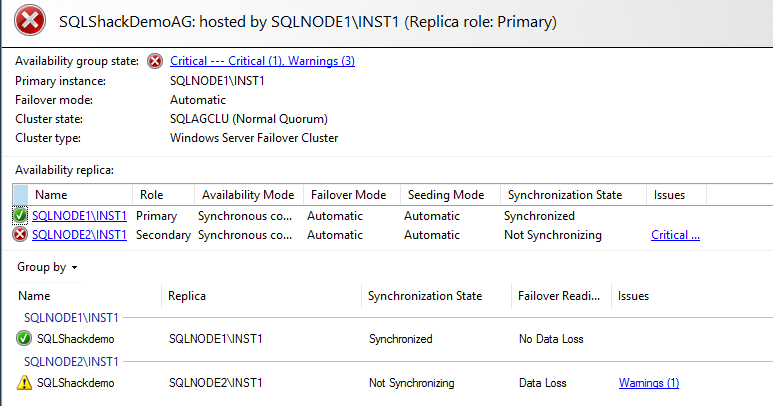Open SQLNODE2\INST1 replica link
Screen dimensions: 773x406
79,235
